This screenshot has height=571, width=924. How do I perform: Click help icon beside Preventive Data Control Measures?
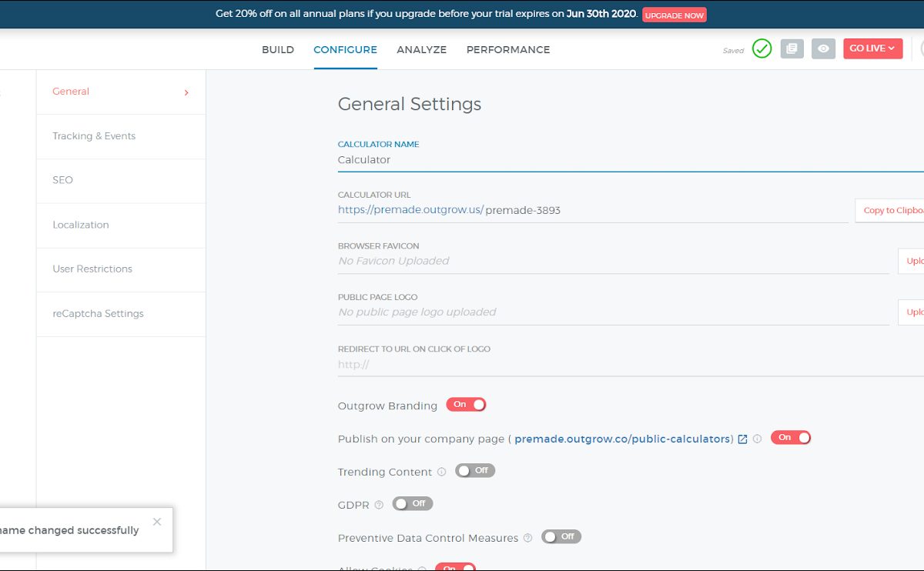[527, 538]
